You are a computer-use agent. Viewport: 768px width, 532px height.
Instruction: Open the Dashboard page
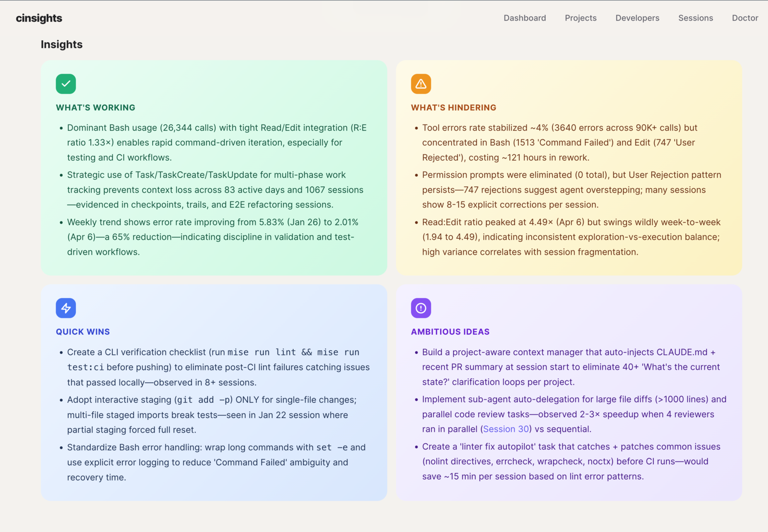click(525, 18)
